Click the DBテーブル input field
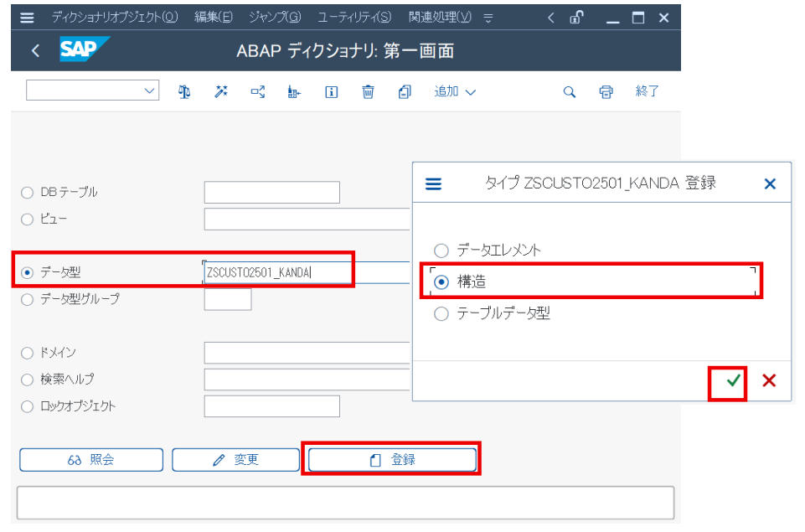 pyautogui.click(x=272, y=192)
